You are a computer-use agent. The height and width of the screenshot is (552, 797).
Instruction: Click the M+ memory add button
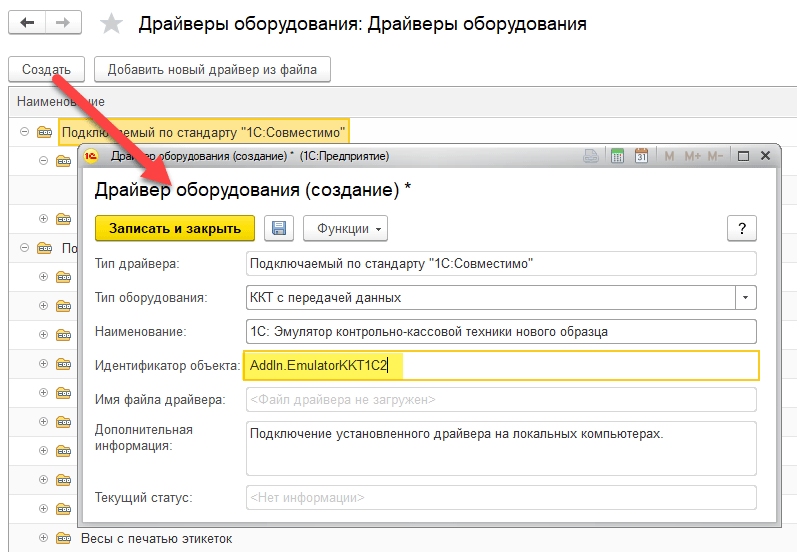tap(692, 156)
